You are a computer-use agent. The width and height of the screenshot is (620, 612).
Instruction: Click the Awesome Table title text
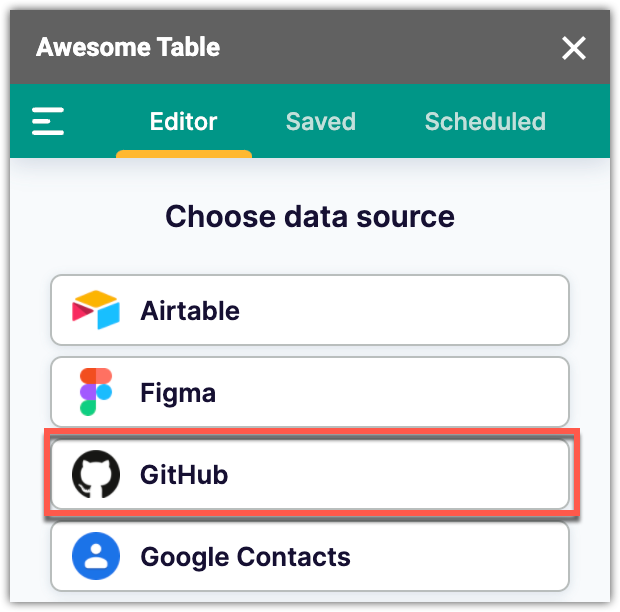pos(128,47)
